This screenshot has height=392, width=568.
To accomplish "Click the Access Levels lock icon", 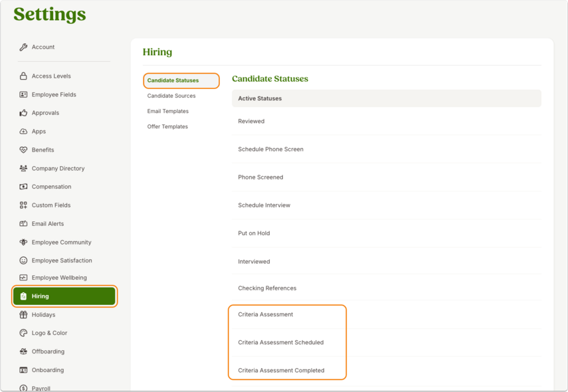I will tap(23, 76).
